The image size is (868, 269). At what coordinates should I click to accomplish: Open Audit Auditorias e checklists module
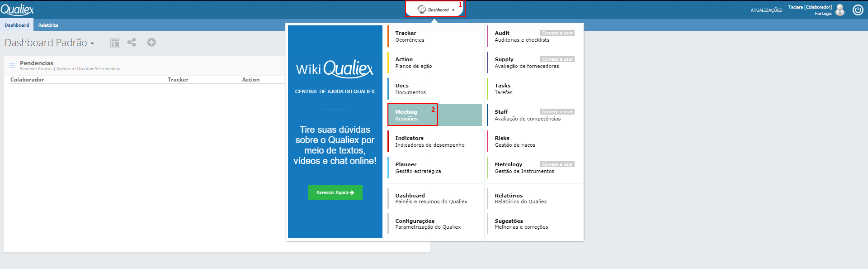pos(534,36)
